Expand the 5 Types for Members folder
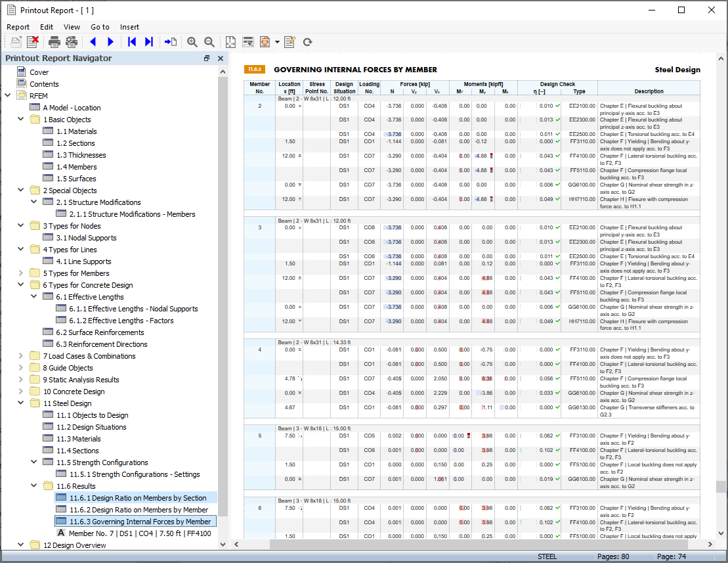This screenshot has height=563, width=728. 21,273
